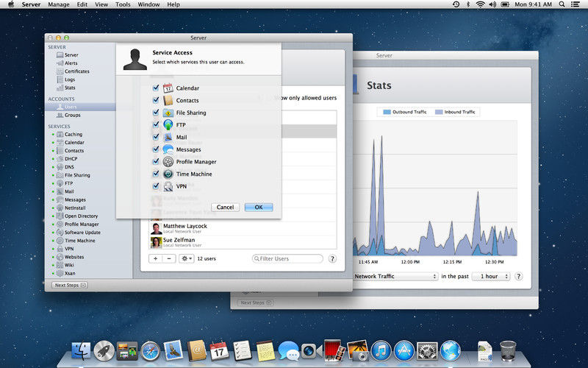This screenshot has height=368, width=588.
Task: Confirm Service Access with OK
Action: 259,208
